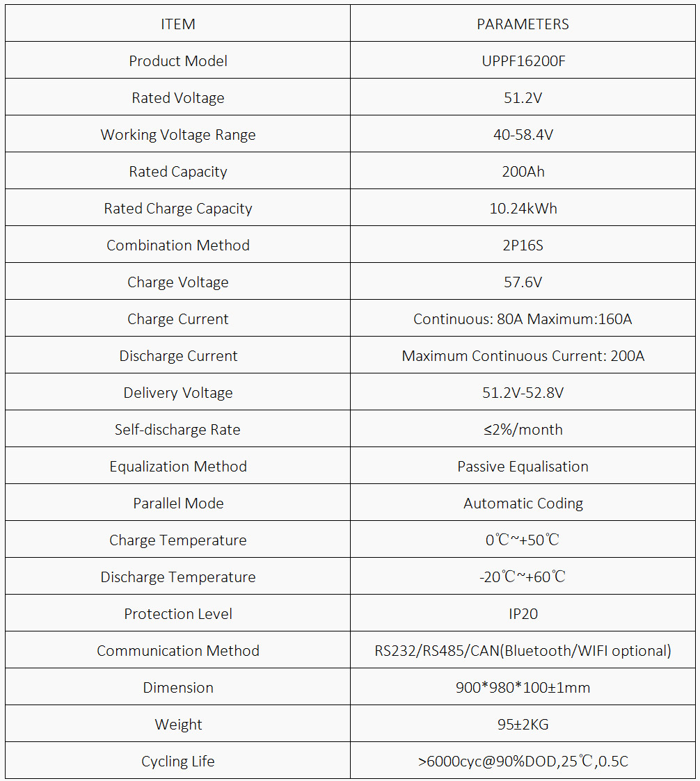Select the IP20 protection level value
The image size is (700, 781).
click(x=523, y=614)
